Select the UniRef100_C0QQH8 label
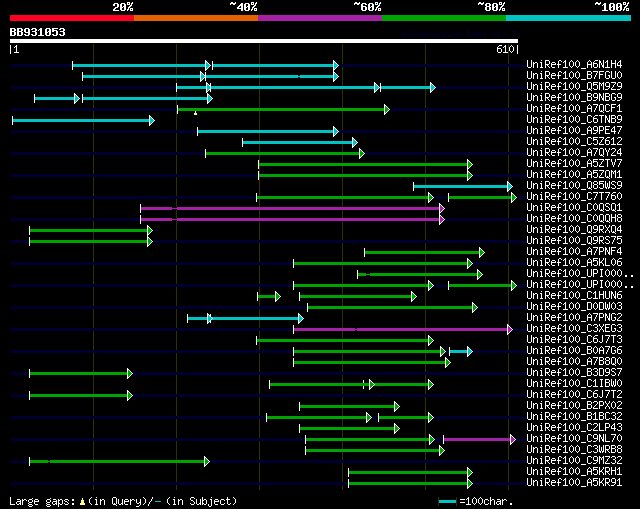The height and width of the screenshot is (509, 640). [574, 218]
